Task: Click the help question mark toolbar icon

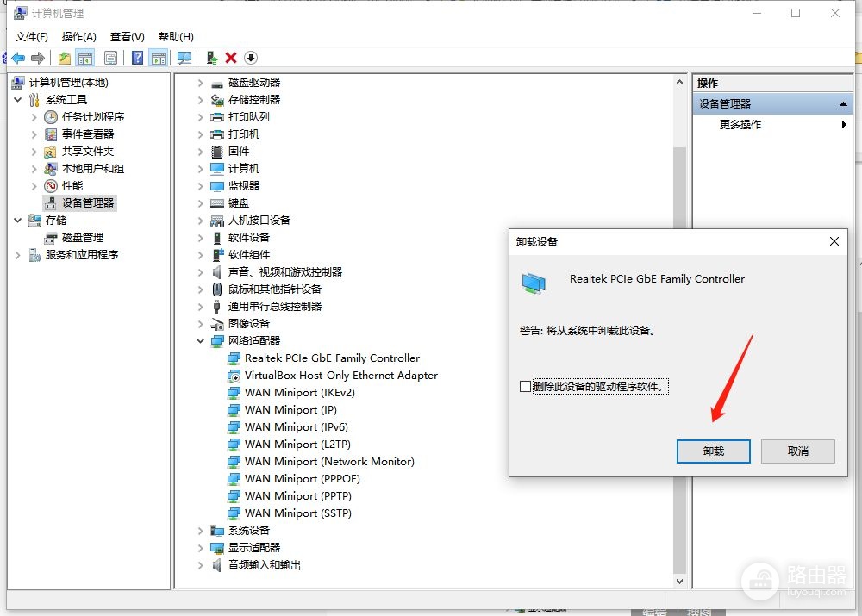Action: tap(137, 58)
